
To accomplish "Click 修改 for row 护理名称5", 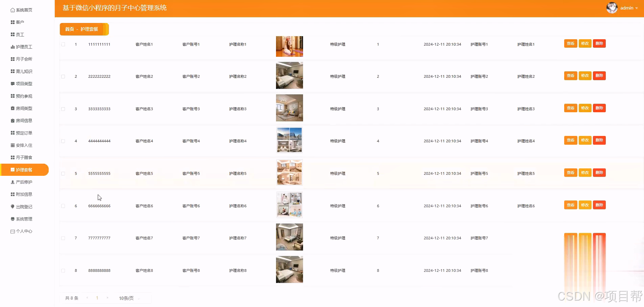I will point(585,172).
